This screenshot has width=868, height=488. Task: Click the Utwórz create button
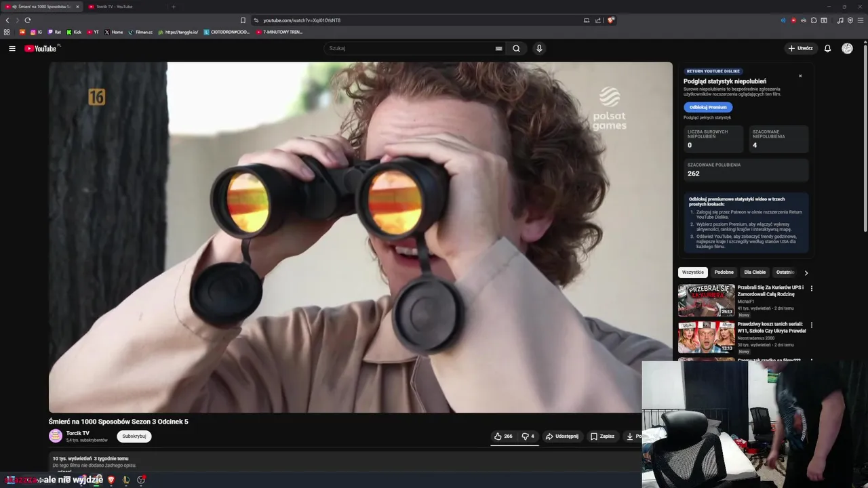pos(800,48)
